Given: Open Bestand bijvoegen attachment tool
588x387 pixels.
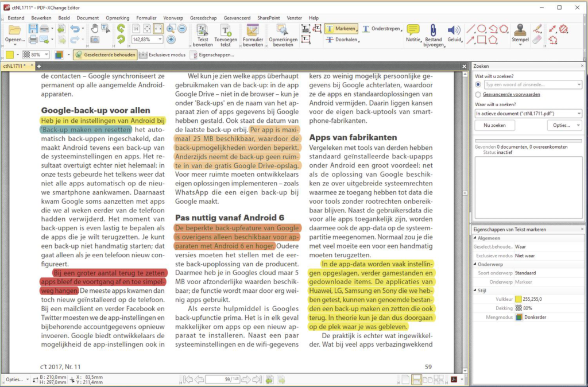Looking at the screenshot, I should click(433, 33).
